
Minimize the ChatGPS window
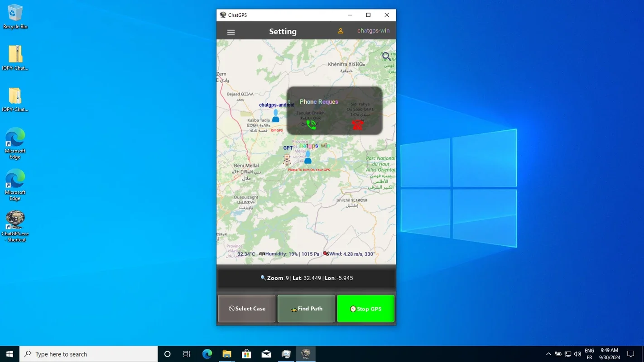[x=350, y=15]
